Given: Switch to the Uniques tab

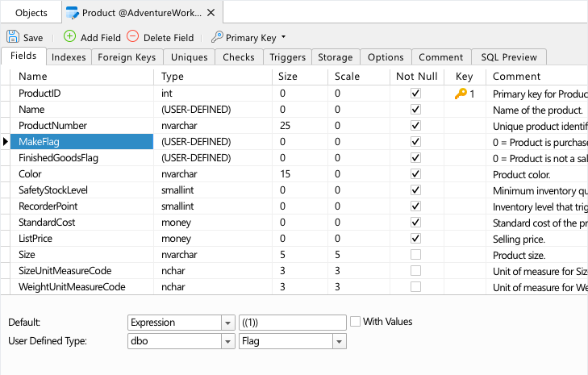Looking at the screenshot, I should pyautogui.click(x=189, y=57).
